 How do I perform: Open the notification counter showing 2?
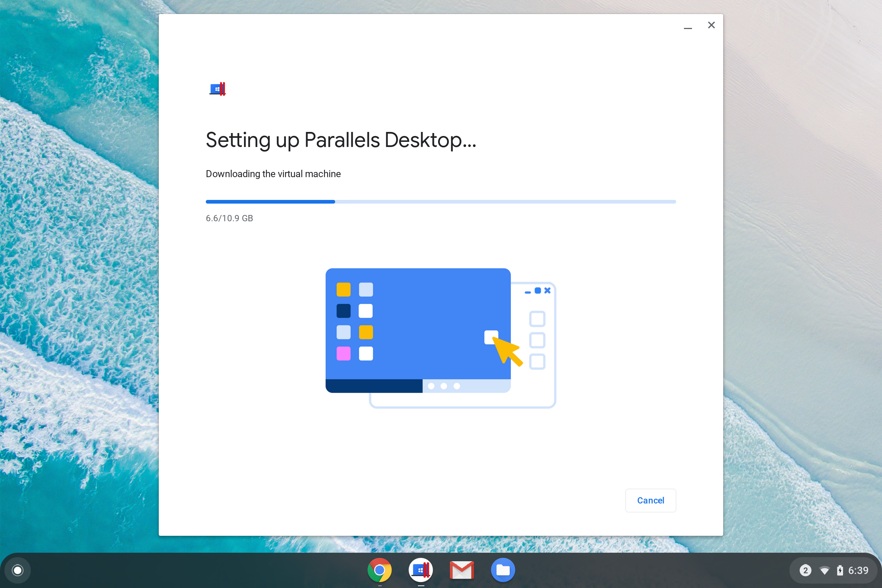pos(805,570)
